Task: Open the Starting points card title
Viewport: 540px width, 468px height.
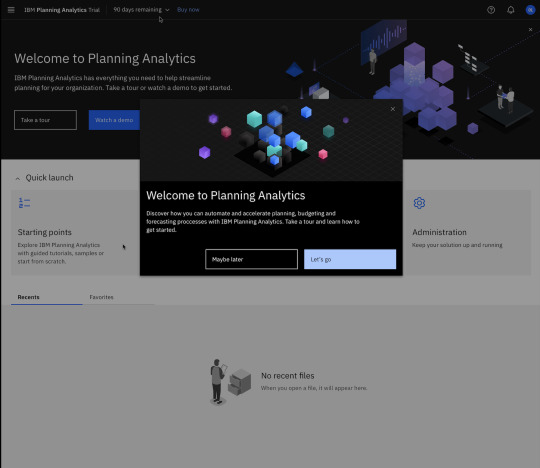Action: pos(44,232)
